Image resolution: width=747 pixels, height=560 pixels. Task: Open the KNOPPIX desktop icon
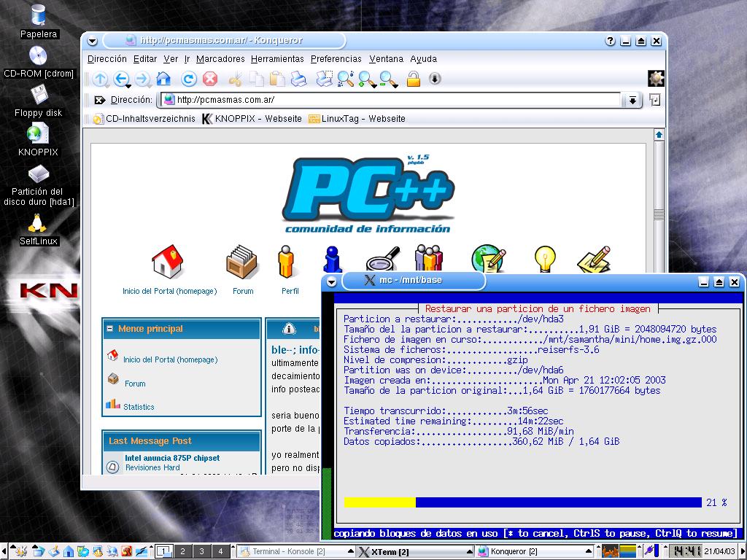coord(38,133)
